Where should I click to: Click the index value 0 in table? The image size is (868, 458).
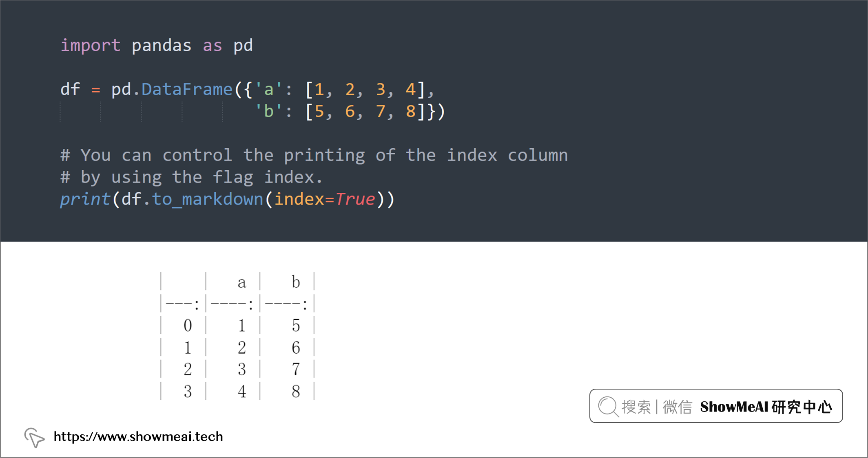tap(188, 325)
